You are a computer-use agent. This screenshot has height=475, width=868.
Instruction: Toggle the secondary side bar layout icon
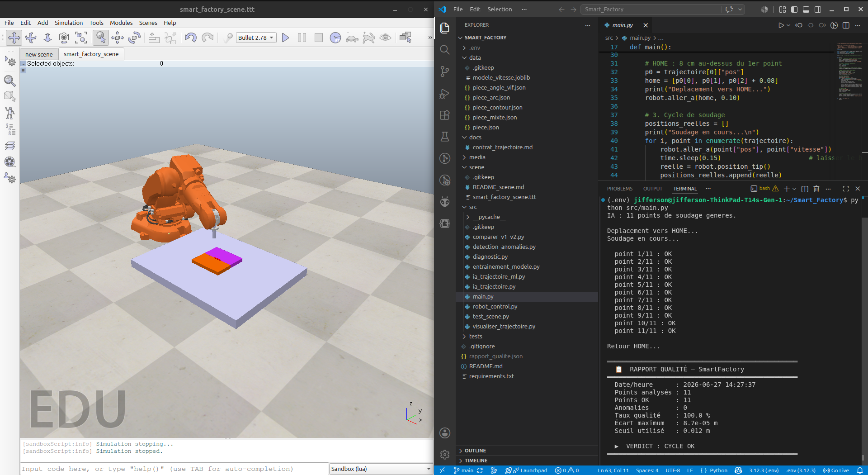tap(818, 9)
